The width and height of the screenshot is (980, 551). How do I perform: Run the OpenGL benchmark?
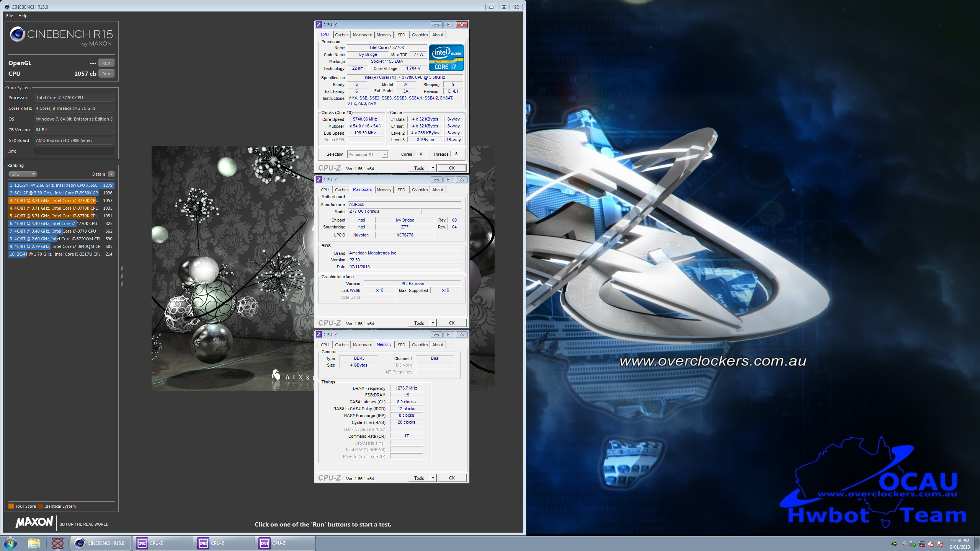[x=106, y=63]
